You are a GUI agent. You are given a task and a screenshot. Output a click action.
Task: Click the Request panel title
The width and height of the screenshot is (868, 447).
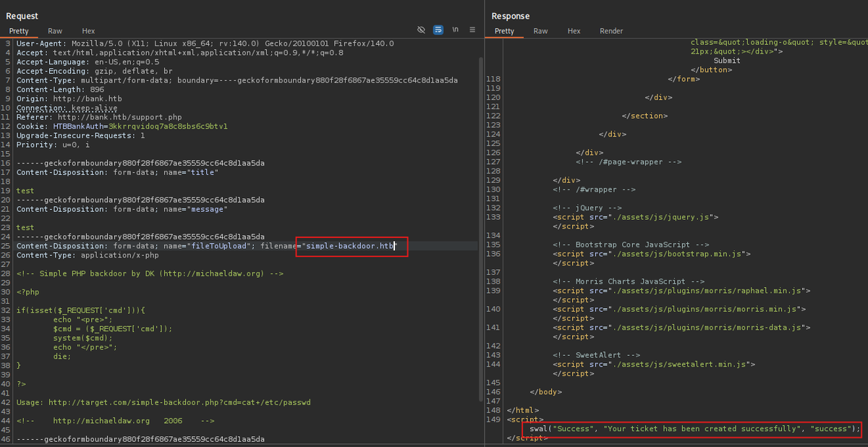tap(22, 16)
